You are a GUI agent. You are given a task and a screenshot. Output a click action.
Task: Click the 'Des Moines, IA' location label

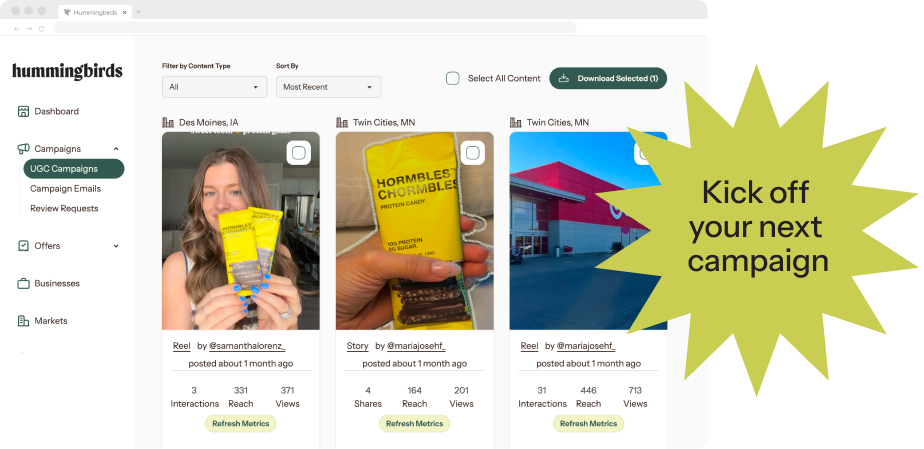point(209,123)
